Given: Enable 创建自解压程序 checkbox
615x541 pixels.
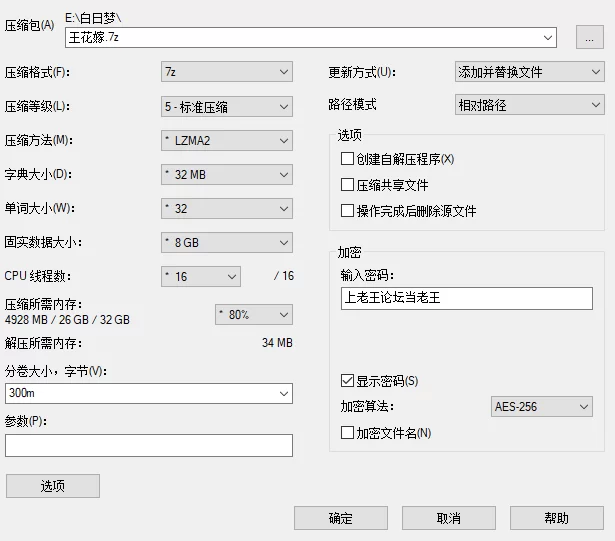Looking at the screenshot, I should (347, 159).
